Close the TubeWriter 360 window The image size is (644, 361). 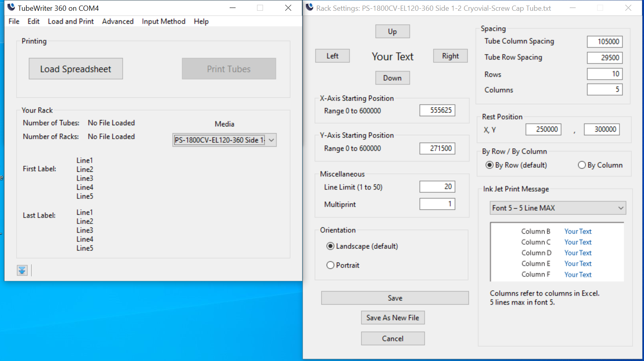pyautogui.click(x=288, y=8)
